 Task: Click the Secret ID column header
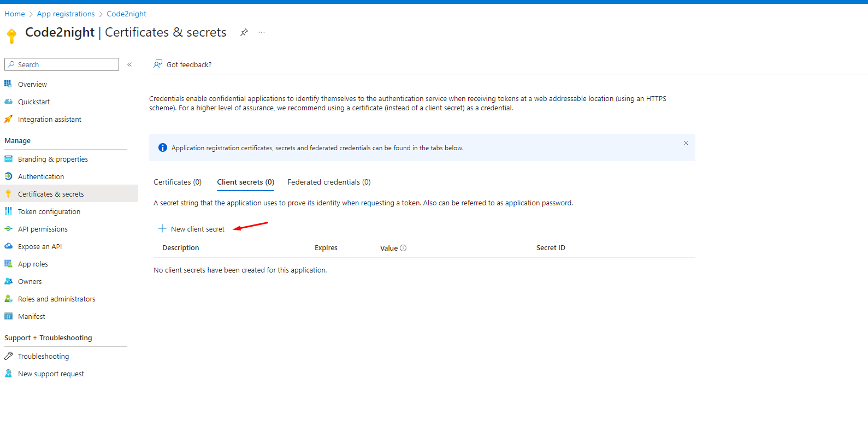551,248
